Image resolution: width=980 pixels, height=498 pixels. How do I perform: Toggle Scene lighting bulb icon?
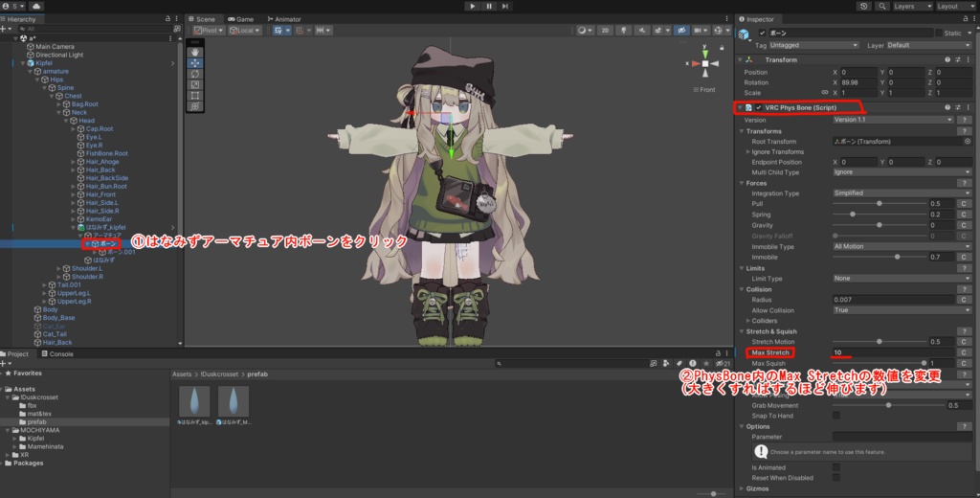click(623, 30)
